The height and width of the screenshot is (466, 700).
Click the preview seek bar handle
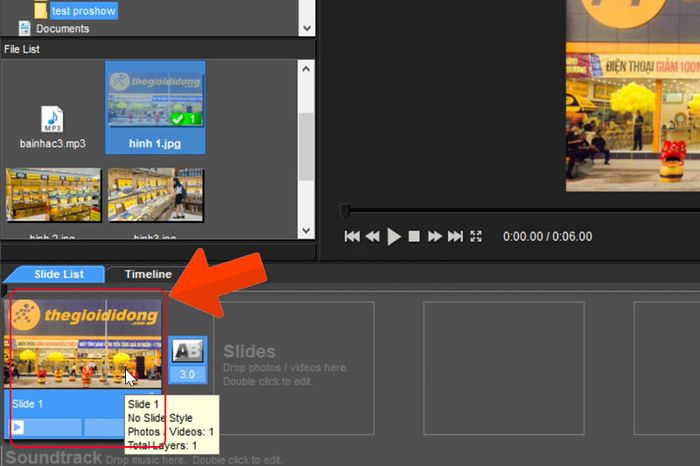tap(345, 210)
